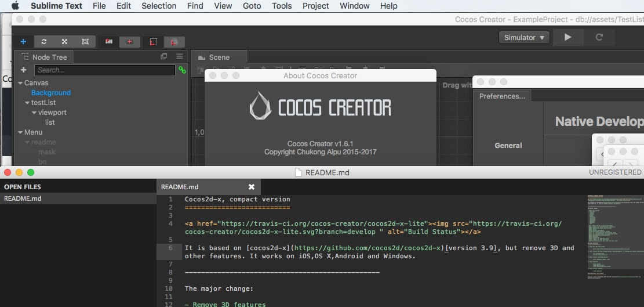This screenshot has height=307, width=644.
Task: Open the Preferences tab
Action: click(x=502, y=96)
